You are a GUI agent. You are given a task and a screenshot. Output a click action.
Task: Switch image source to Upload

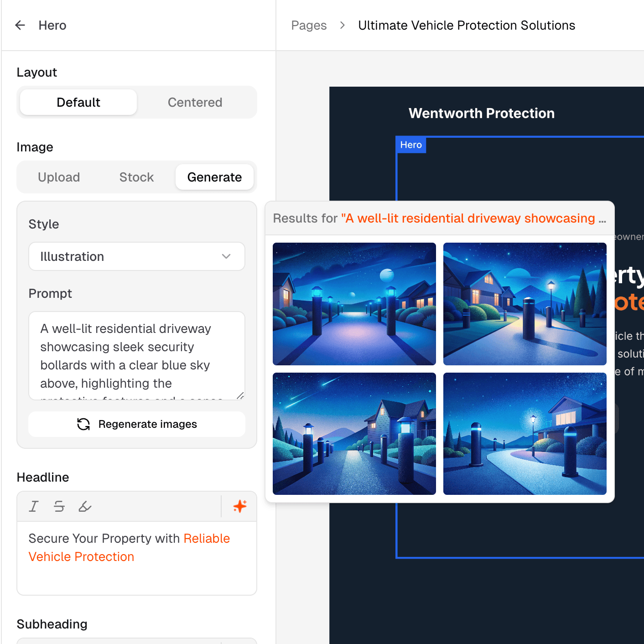(59, 177)
